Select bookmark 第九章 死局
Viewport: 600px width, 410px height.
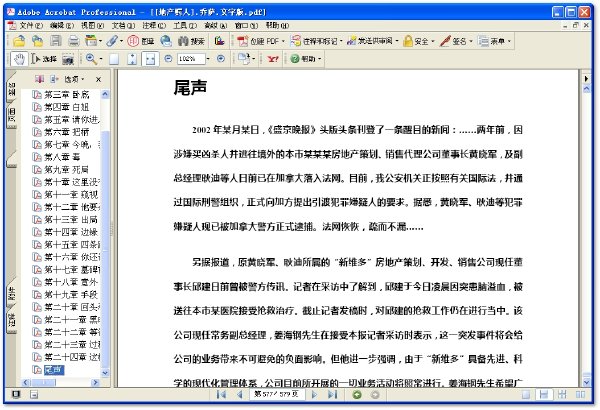tap(66, 170)
